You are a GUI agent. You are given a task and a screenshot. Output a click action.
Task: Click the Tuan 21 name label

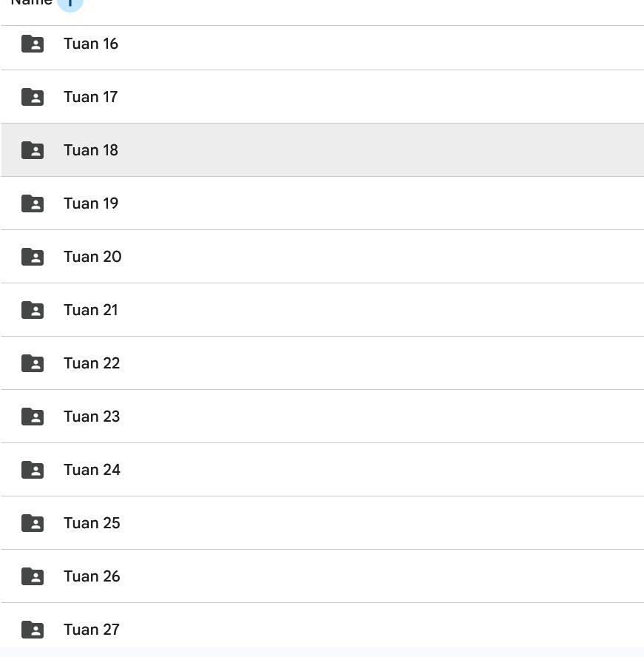click(91, 310)
